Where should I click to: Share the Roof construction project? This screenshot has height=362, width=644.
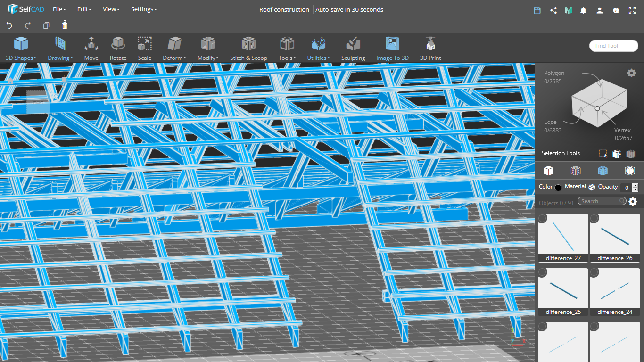[x=553, y=10]
